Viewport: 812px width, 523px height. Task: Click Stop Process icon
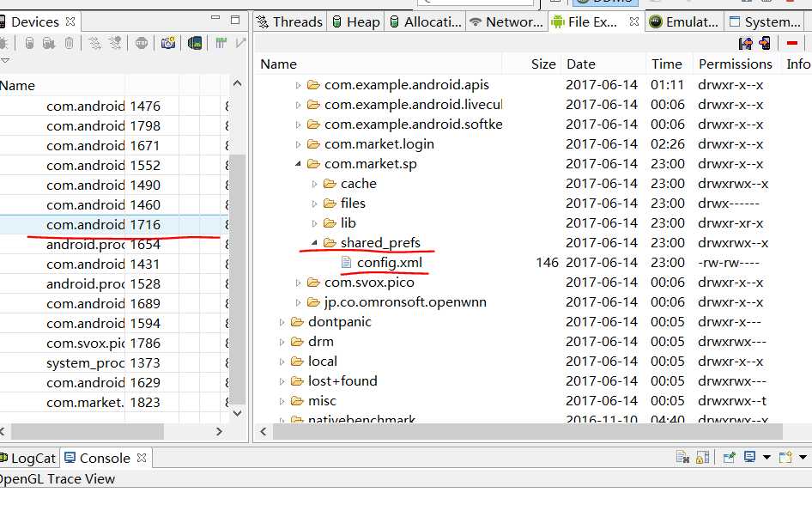(x=142, y=43)
